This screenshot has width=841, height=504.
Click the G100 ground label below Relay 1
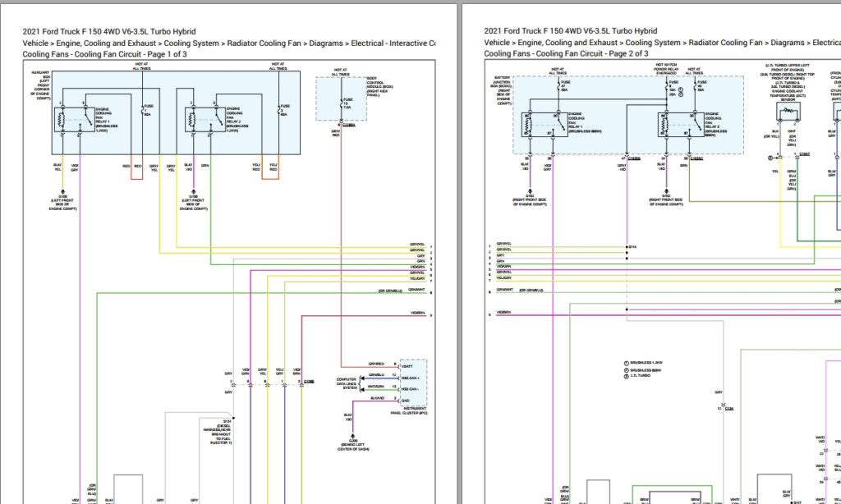(62, 203)
